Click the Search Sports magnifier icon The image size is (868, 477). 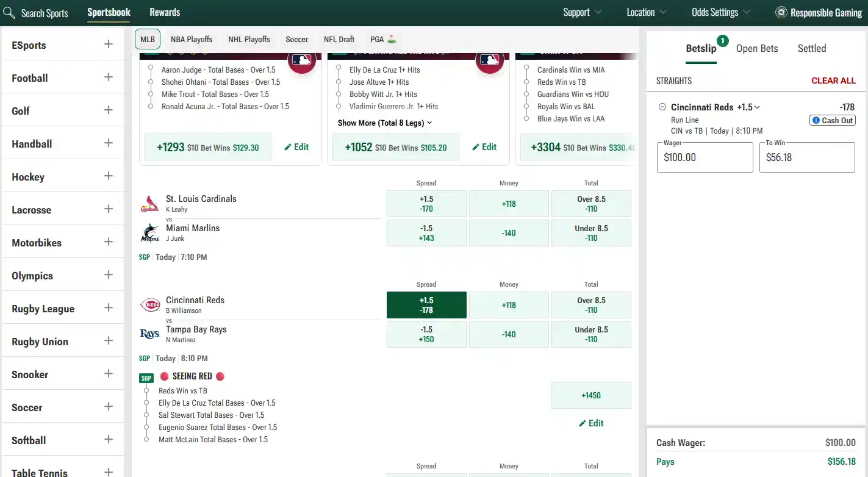[x=9, y=13]
